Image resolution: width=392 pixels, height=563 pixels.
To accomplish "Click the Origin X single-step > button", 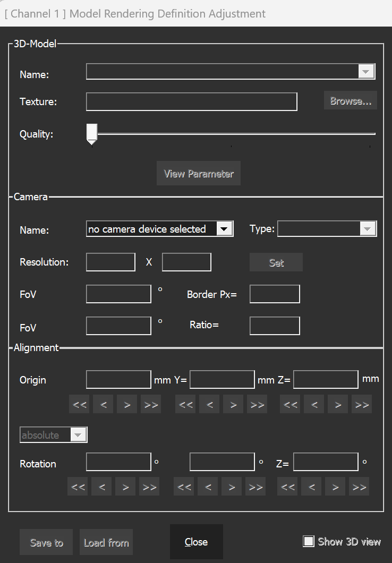I will [x=127, y=404].
